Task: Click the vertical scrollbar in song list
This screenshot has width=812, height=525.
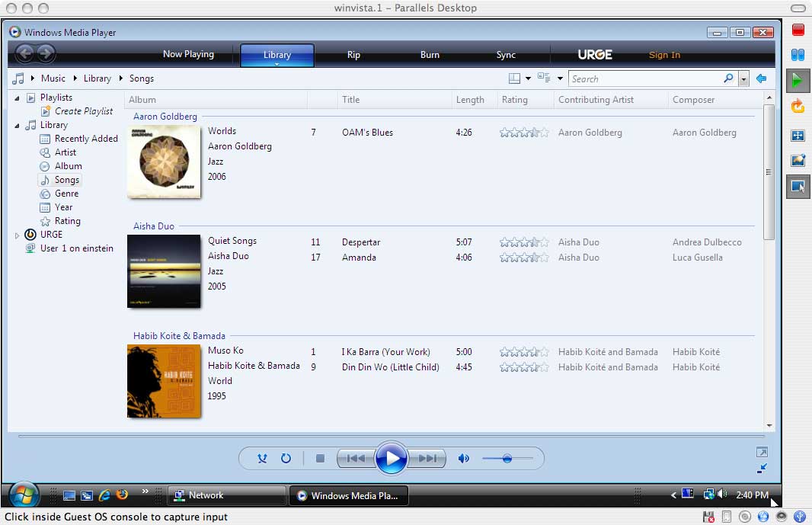Action: tap(769, 171)
